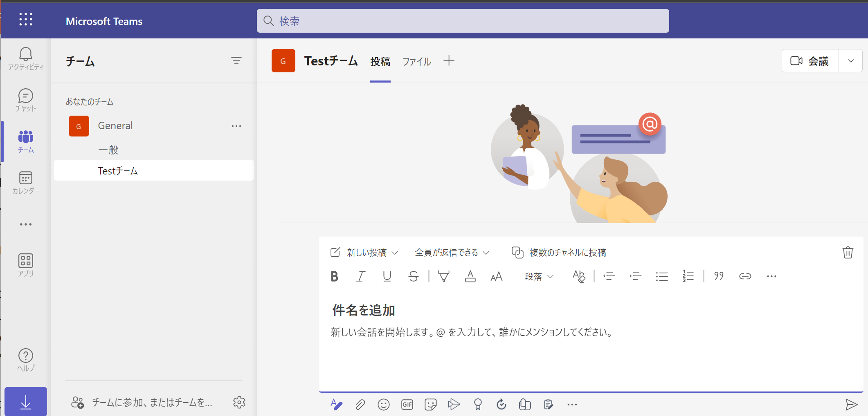Switch to the 投稿 tab

click(380, 61)
